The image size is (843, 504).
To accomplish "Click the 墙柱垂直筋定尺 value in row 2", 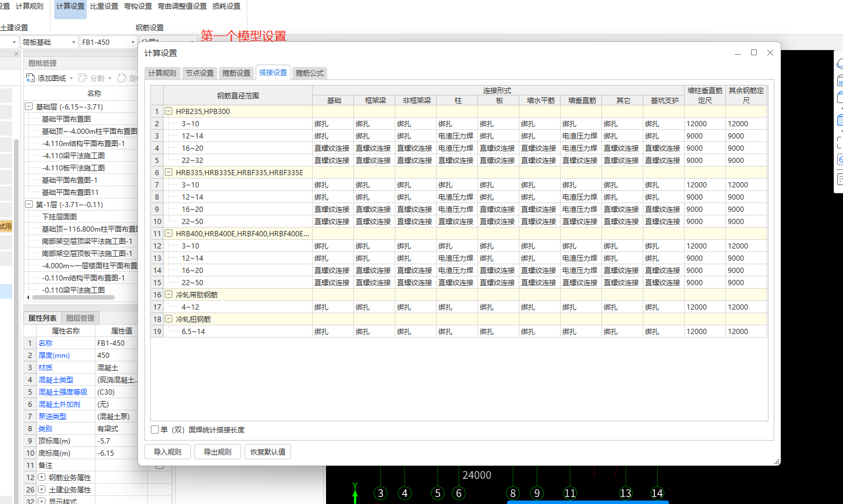I will pyautogui.click(x=705, y=123).
